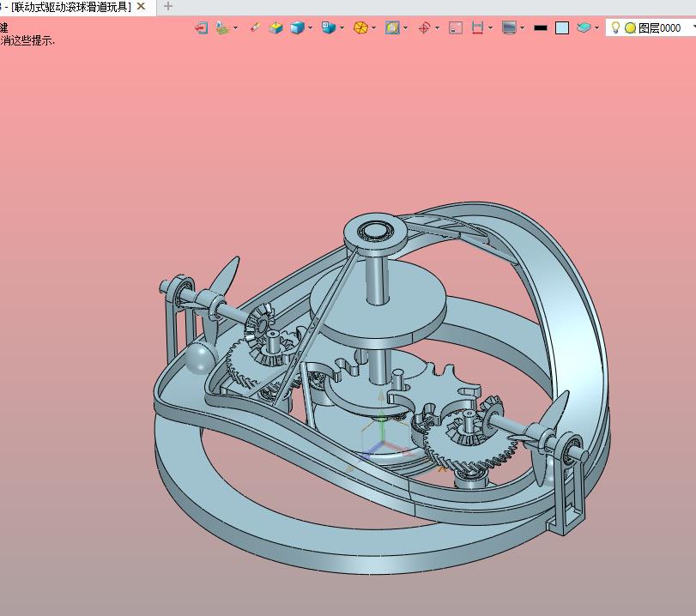The height and width of the screenshot is (616, 696).
Task: Click the pink square window icon
Action: point(456,28)
